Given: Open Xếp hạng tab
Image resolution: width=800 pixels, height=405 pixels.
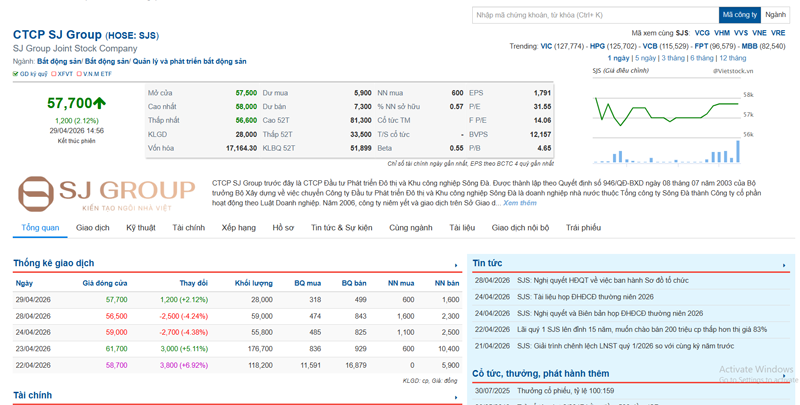Looking at the screenshot, I should tap(239, 228).
